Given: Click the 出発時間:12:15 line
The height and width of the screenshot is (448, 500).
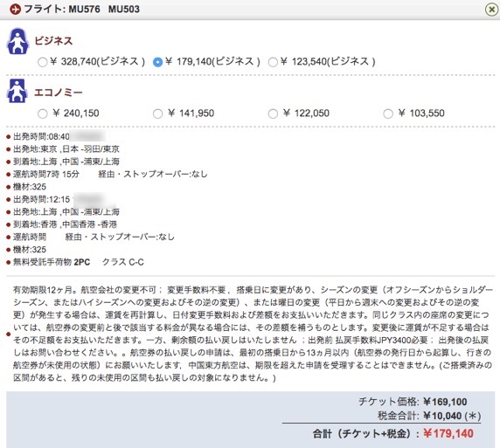Looking at the screenshot, I should (x=41, y=199).
